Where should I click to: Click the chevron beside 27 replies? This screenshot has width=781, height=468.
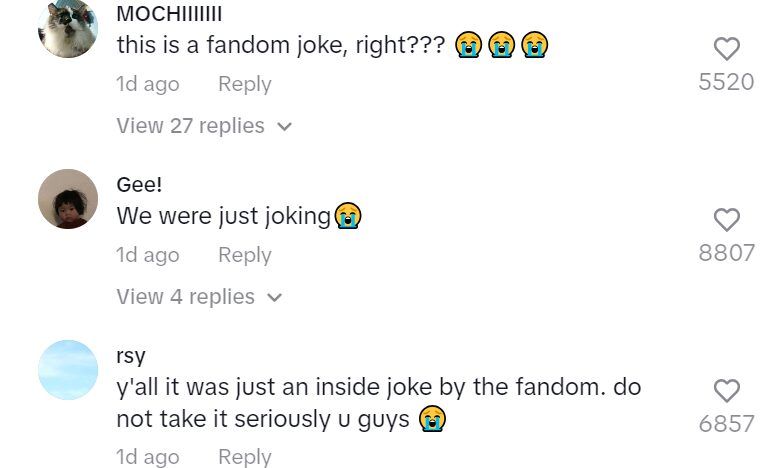click(284, 127)
